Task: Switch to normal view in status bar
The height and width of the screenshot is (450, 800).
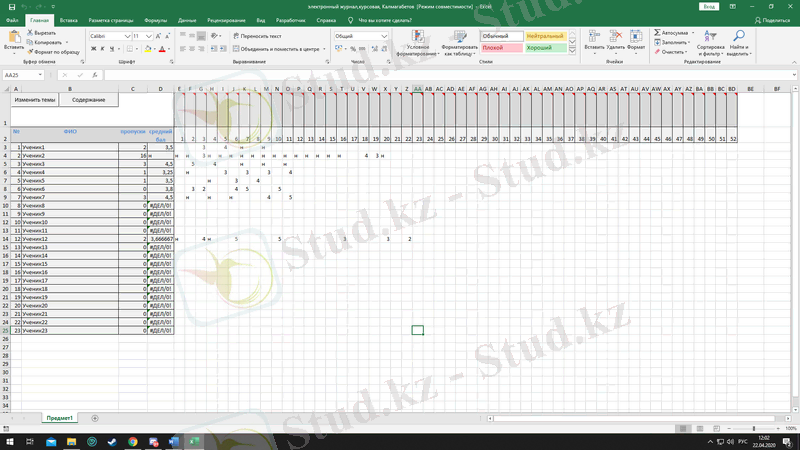Action: click(x=683, y=429)
